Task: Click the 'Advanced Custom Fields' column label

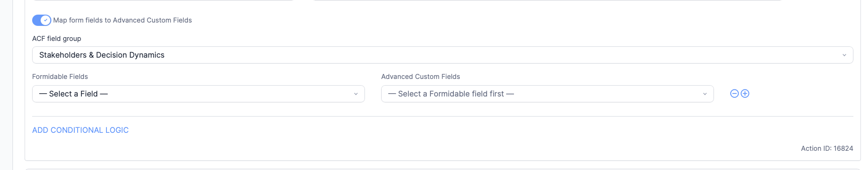Action: tap(420, 76)
